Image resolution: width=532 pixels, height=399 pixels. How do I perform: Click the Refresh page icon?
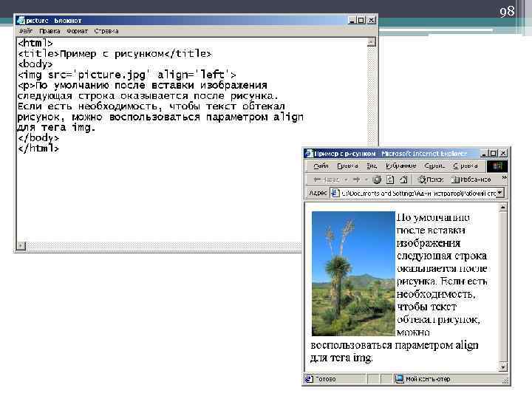pyautogui.click(x=390, y=180)
